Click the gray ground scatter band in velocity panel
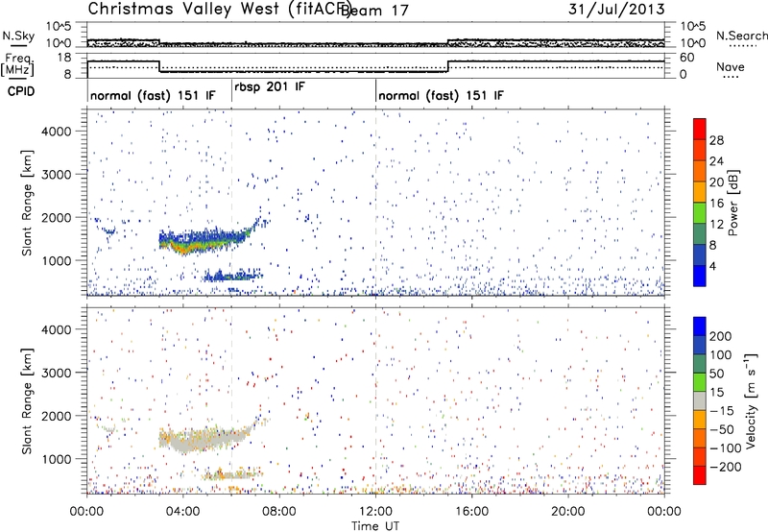 [205, 439]
